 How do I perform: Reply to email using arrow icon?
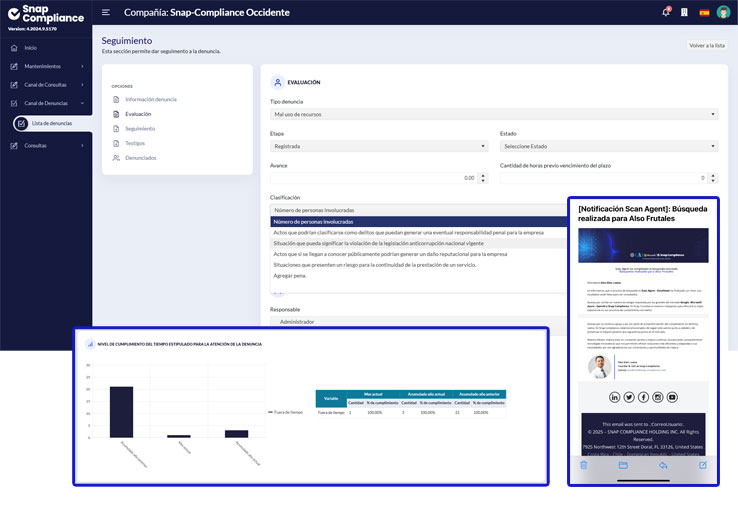click(x=663, y=465)
